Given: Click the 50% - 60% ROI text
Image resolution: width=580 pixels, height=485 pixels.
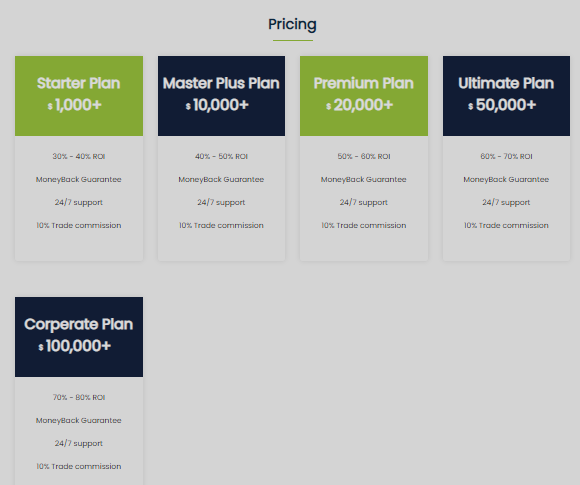Looking at the screenshot, I should point(364,156).
